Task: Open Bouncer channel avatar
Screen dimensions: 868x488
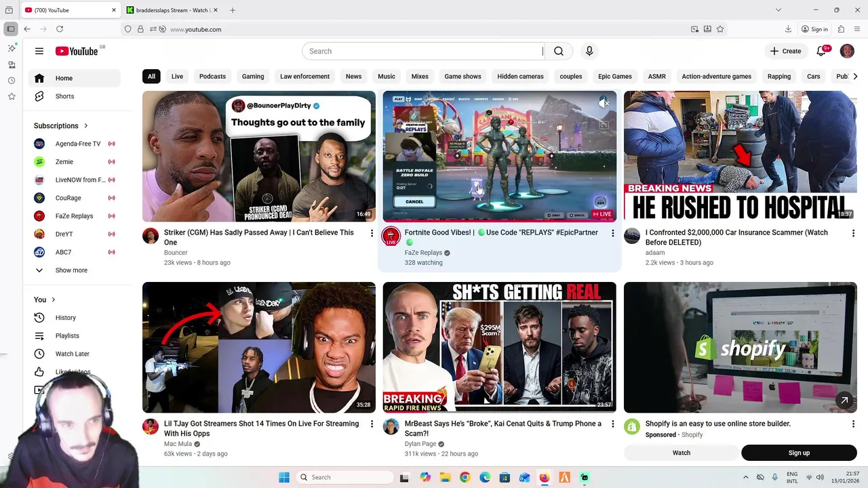Action: point(151,236)
